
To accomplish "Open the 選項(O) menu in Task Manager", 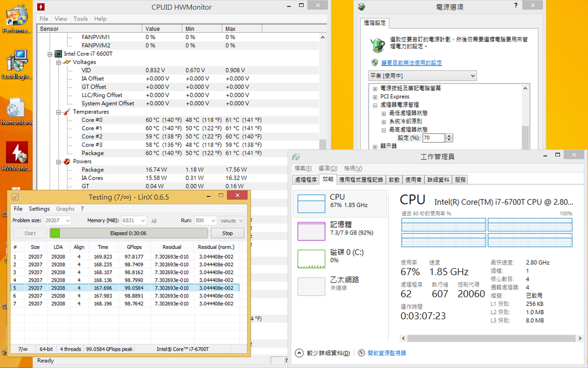I will (328, 168).
